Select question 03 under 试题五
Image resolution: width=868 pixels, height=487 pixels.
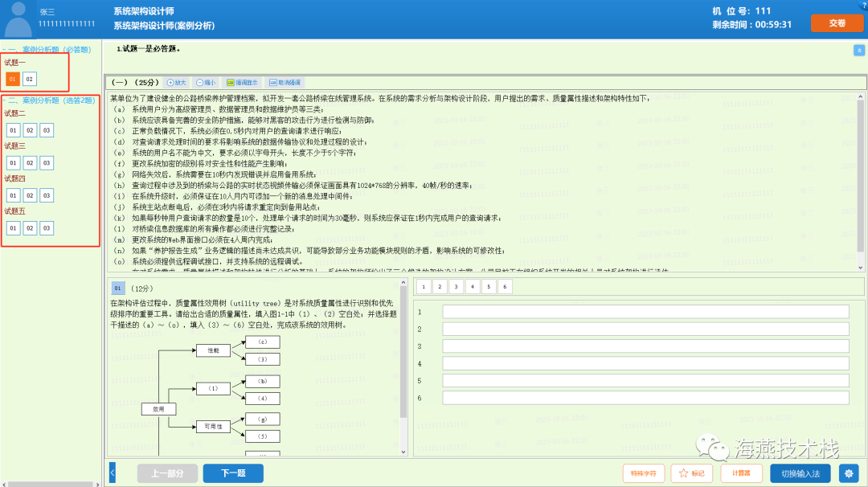(x=47, y=228)
